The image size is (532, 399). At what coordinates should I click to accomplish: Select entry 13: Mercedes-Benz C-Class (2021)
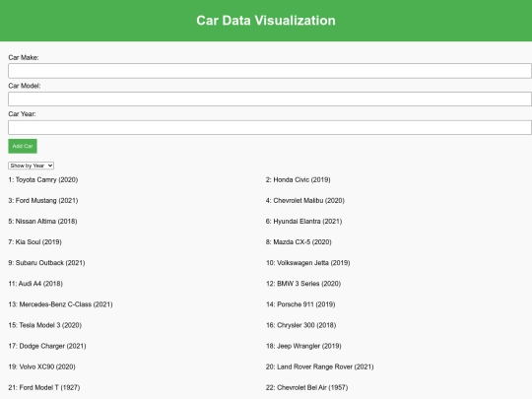pos(60,304)
